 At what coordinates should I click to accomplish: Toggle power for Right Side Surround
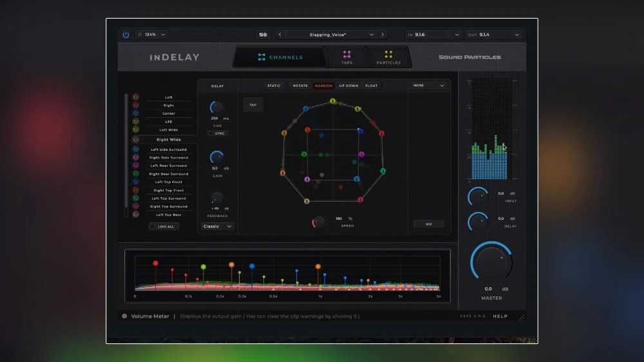135,157
